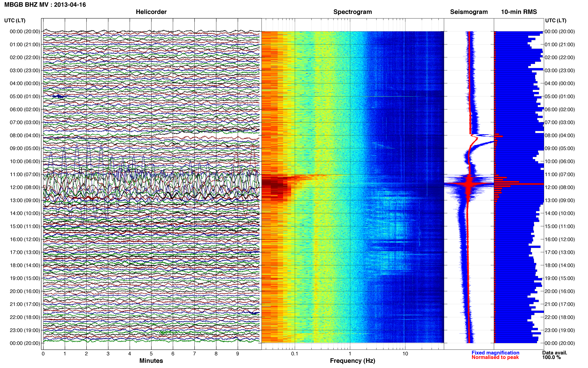The height and width of the screenshot is (368, 588).
Task: Click Helicorder-side time label 17:00 (13:00)
Action: click(x=25, y=252)
